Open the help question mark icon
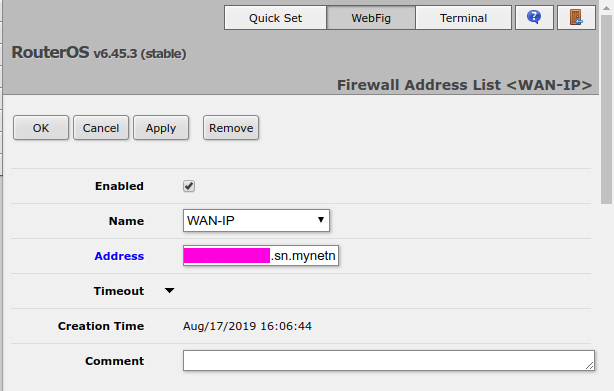Viewport: 614px width, 391px height. coord(534,18)
